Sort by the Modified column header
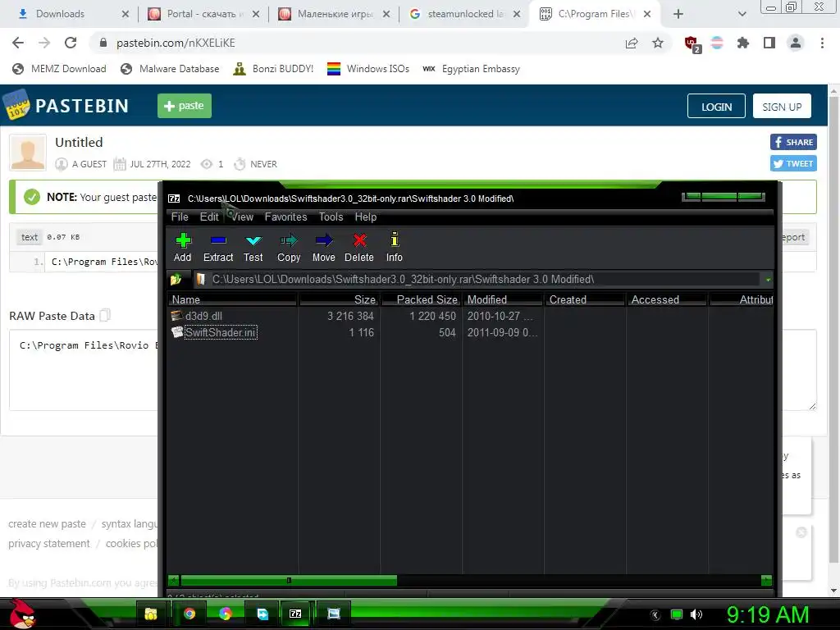Image resolution: width=840 pixels, height=630 pixels. click(x=503, y=299)
